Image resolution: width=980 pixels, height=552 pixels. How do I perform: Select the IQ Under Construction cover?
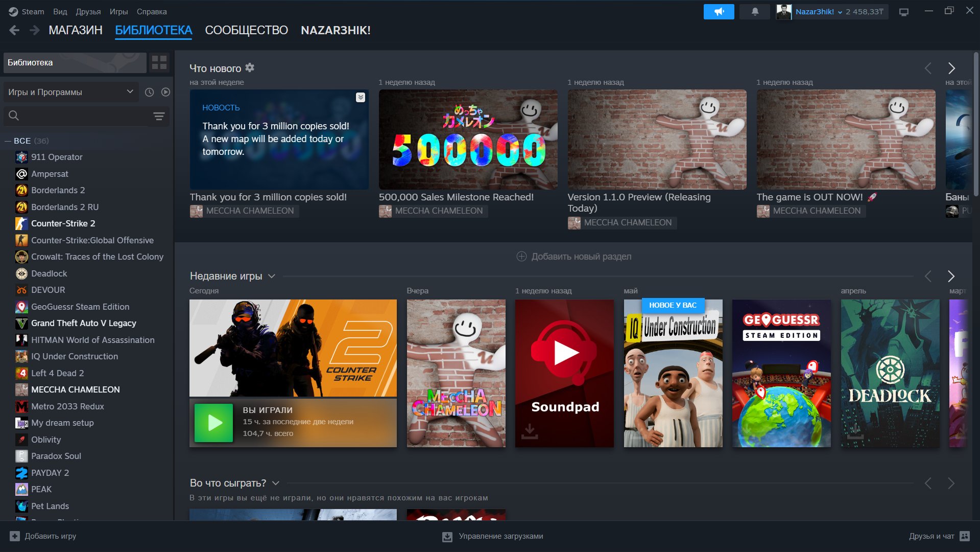(673, 373)
